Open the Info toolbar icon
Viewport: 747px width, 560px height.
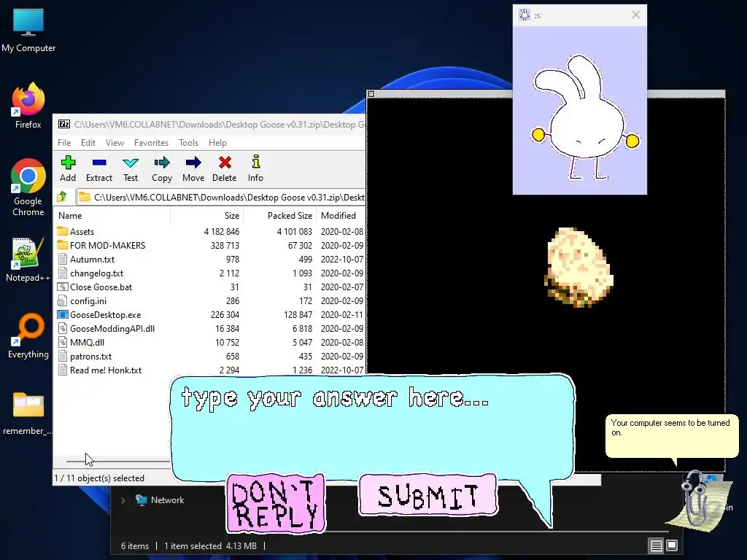pos(255,168)
